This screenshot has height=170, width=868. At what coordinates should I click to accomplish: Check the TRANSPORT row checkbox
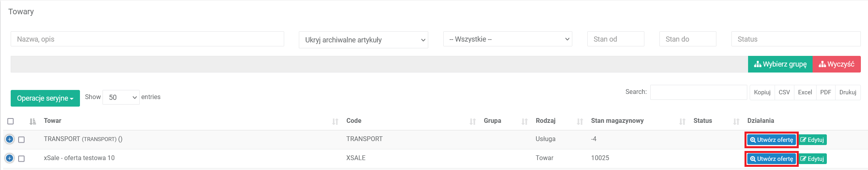pos(21,139)
